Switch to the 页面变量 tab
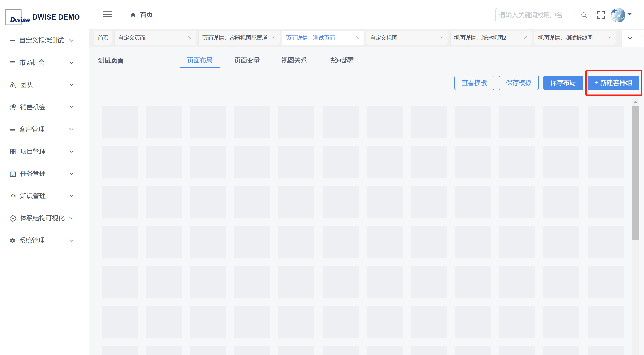The width and height of the screenshot is (644, 355). point(247,60)
